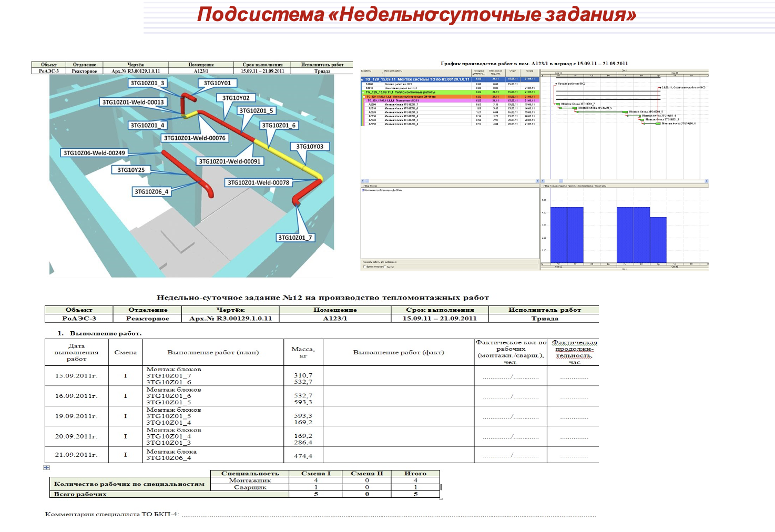This screenshot has width=775, height=532.
Task: Click the first blue histogram bar
Action: click(558, 235)
